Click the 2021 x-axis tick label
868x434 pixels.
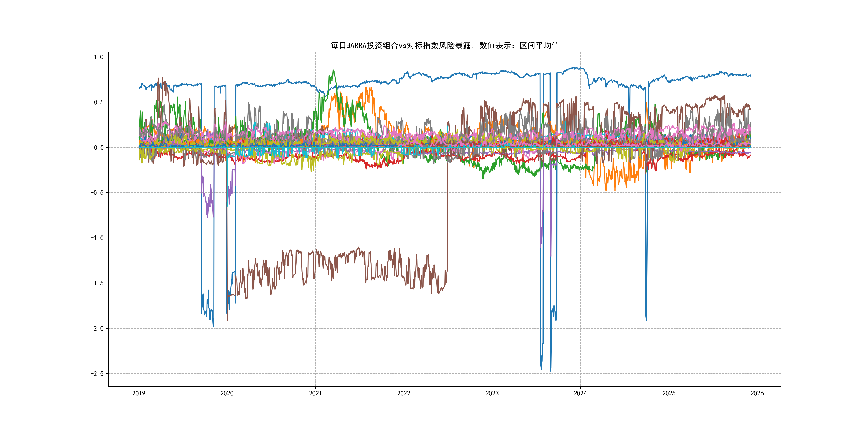tap(315, 393)
